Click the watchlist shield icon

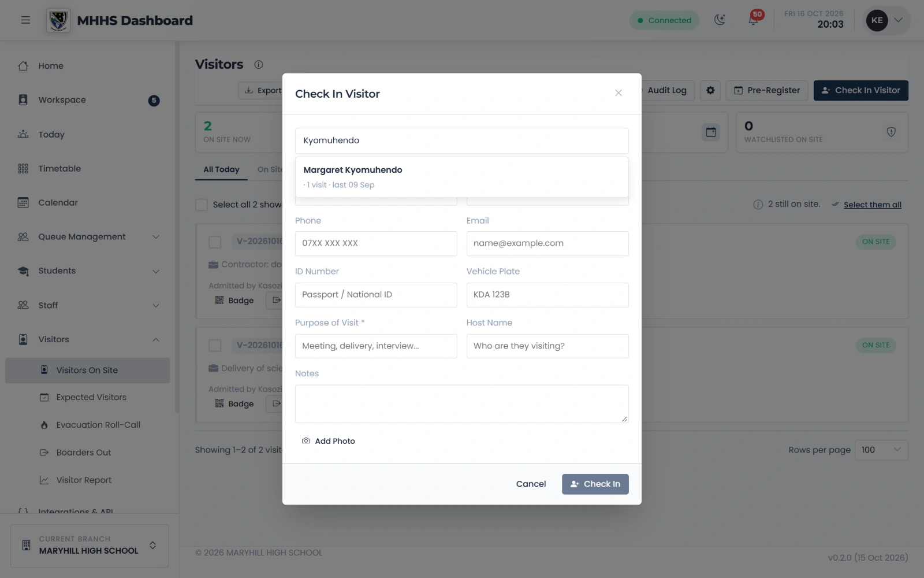click(x=891, y=132)
